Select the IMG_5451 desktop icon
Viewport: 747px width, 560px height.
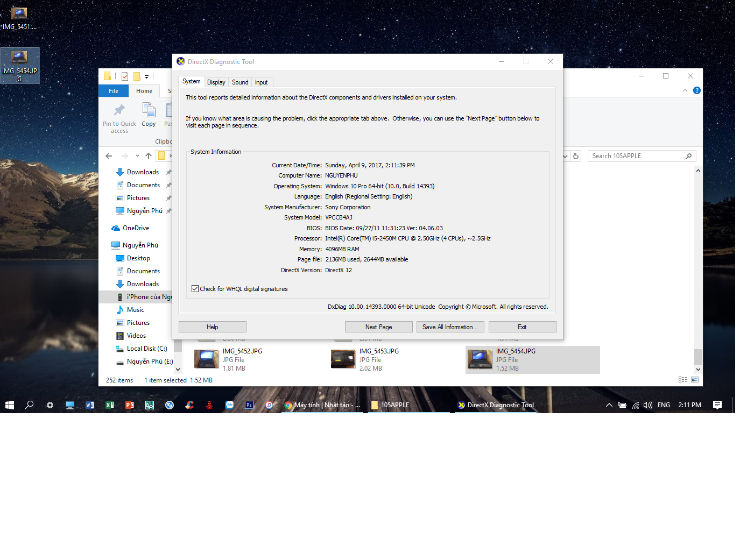click(19, 19)
